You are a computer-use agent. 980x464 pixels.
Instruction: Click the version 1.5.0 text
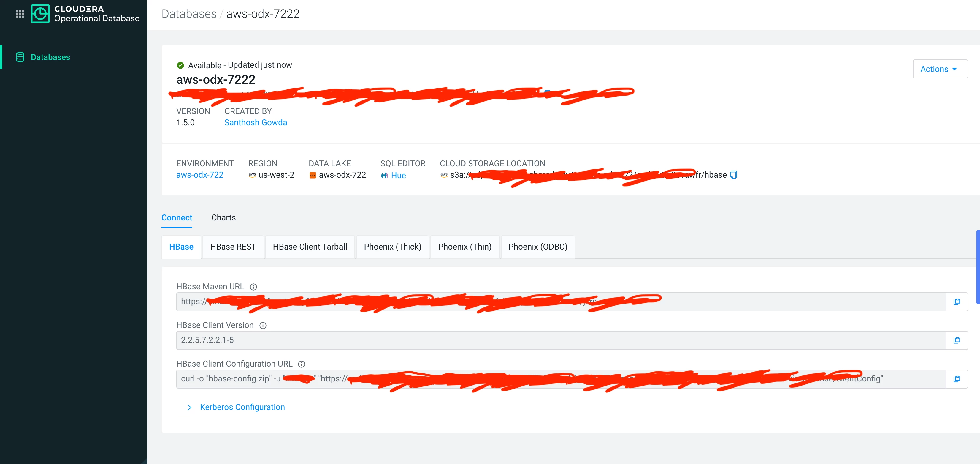185,123
